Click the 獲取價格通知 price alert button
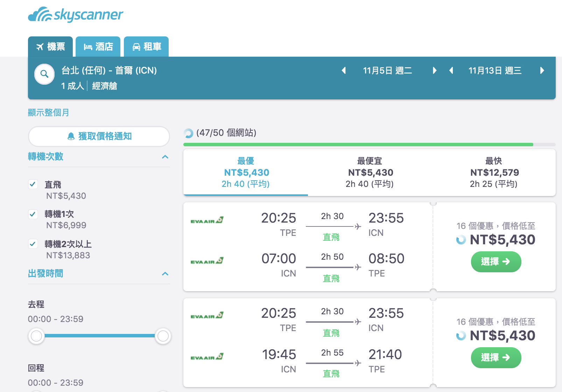 click(x=99, y=136)
